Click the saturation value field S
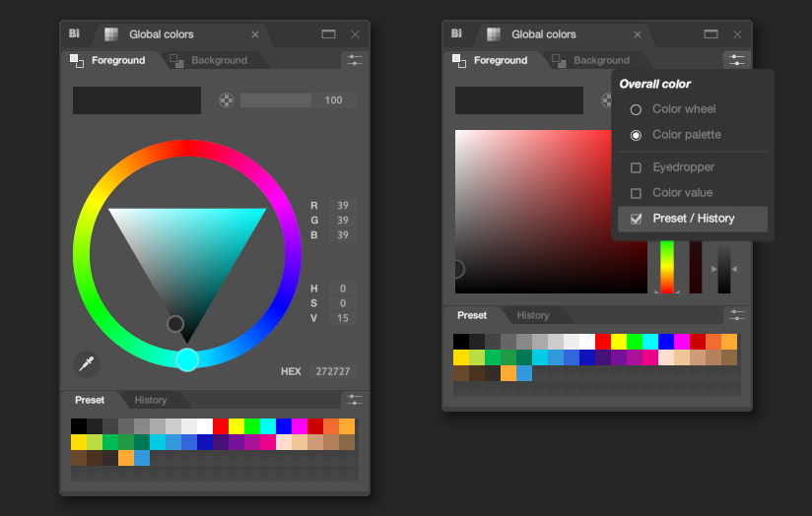Image resolution: width=812 pixels, height=516 pixels. [x=342, y=303]
